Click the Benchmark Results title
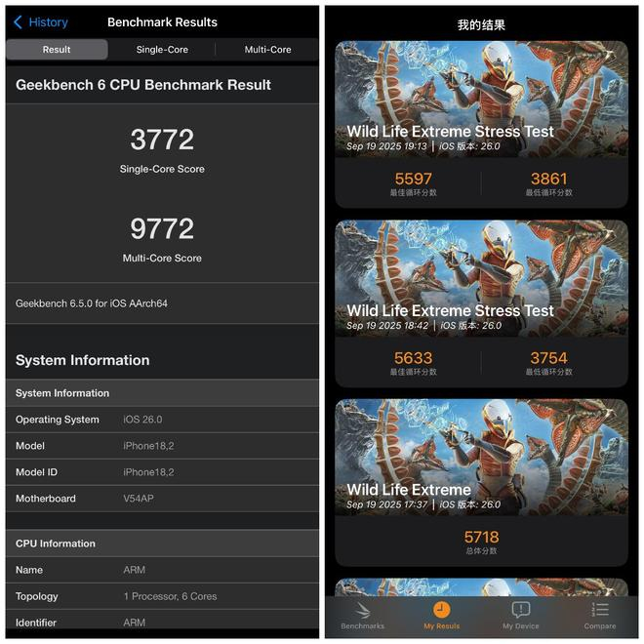This screenshot has height=644, width=644. (x=162, y=22)
